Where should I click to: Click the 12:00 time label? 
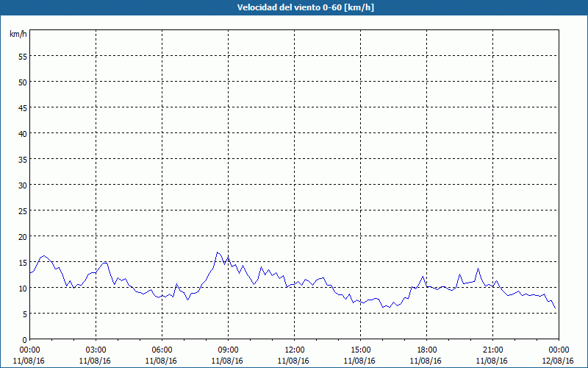(295, 350)
